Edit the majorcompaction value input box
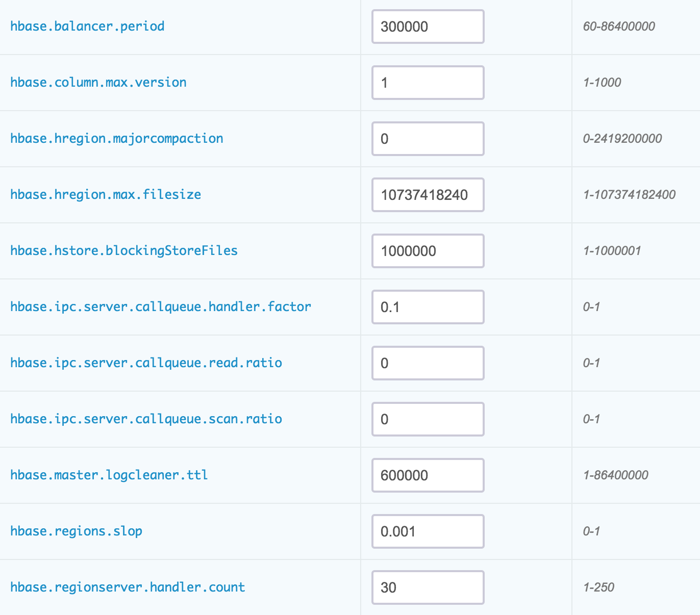 [428, 139]
